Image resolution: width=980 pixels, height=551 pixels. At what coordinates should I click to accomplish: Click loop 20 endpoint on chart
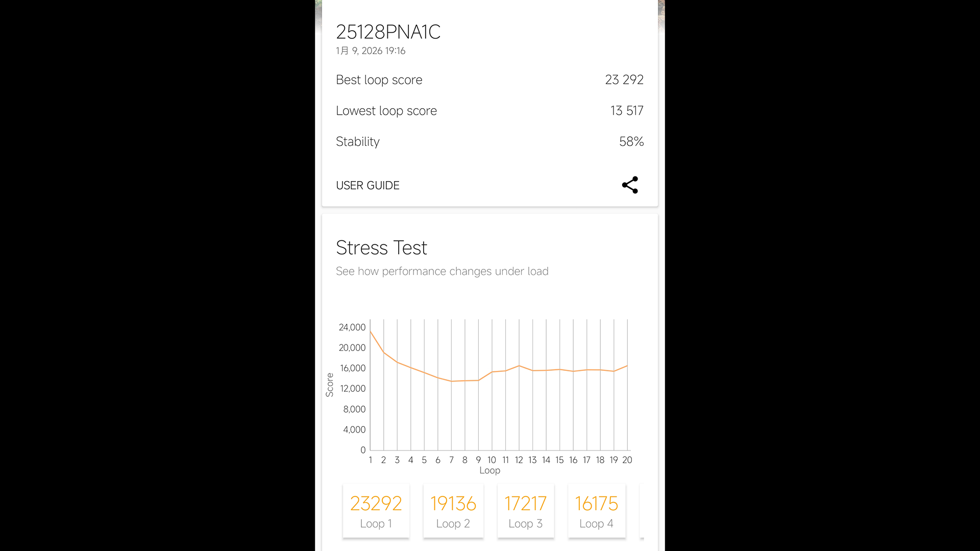click(627, 366)
